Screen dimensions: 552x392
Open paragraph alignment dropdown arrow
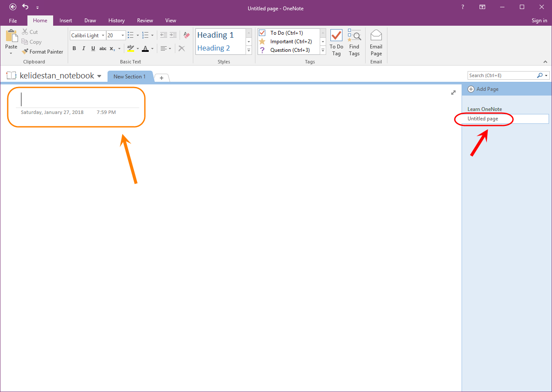[x=170, y=48]
